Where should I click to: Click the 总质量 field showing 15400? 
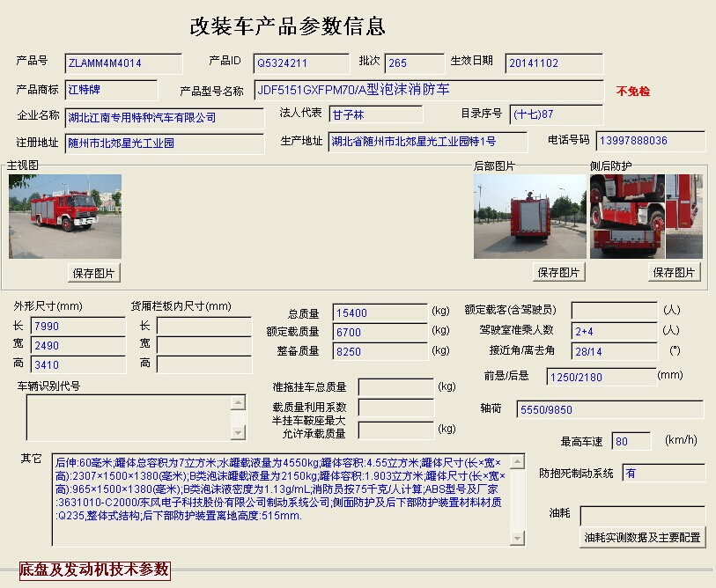pos(380,312)
